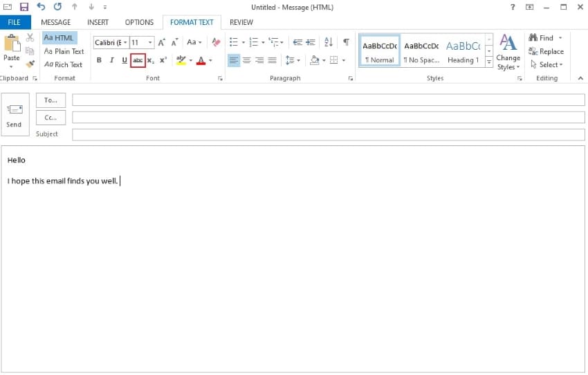Screen dimensions: 588x375
Task: Collapse the ribbon with the caret
Action: (x=580, y=78)
